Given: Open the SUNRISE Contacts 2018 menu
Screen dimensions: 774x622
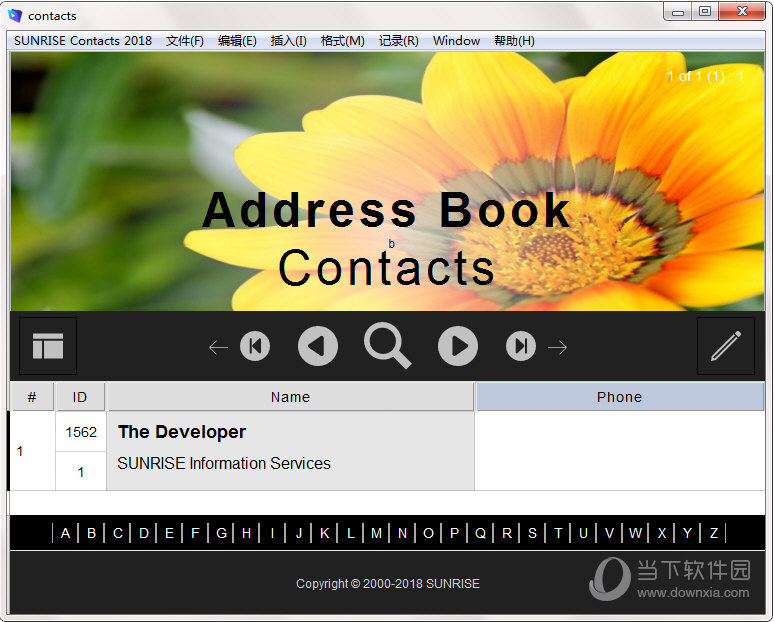Looking at the screenshot, I should coord(83,40).
